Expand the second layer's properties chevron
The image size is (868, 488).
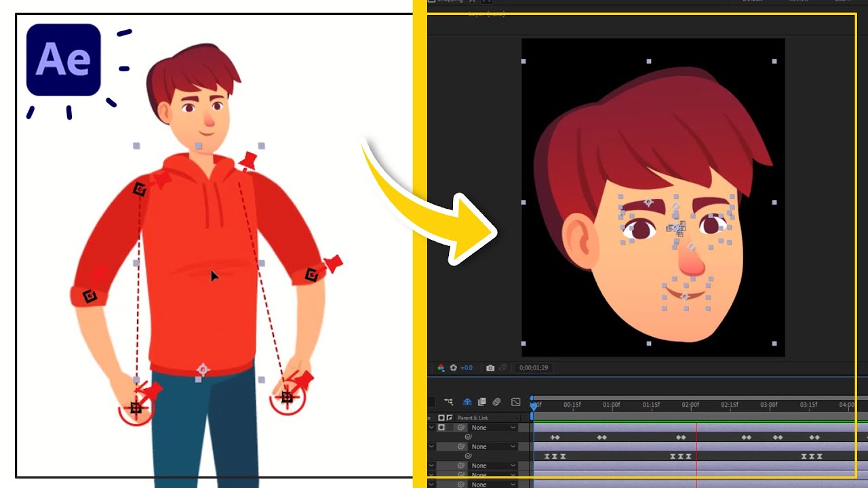[431, 447]
